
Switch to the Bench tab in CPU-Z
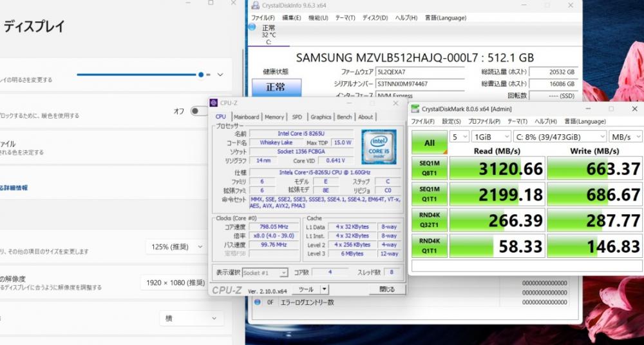344,117
